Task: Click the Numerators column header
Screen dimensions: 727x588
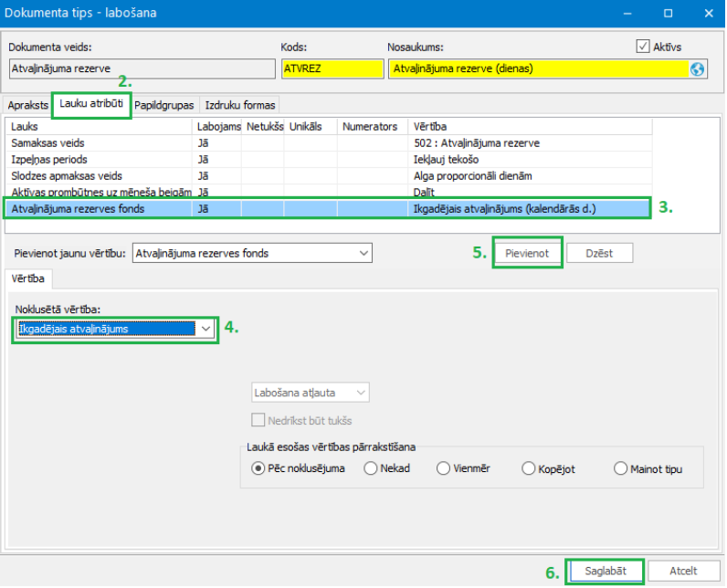Action: click(x=373, y=127)
